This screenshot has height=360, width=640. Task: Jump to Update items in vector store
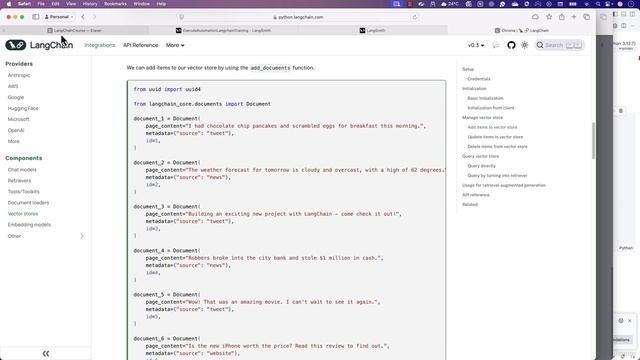click(x=495, y=137)
